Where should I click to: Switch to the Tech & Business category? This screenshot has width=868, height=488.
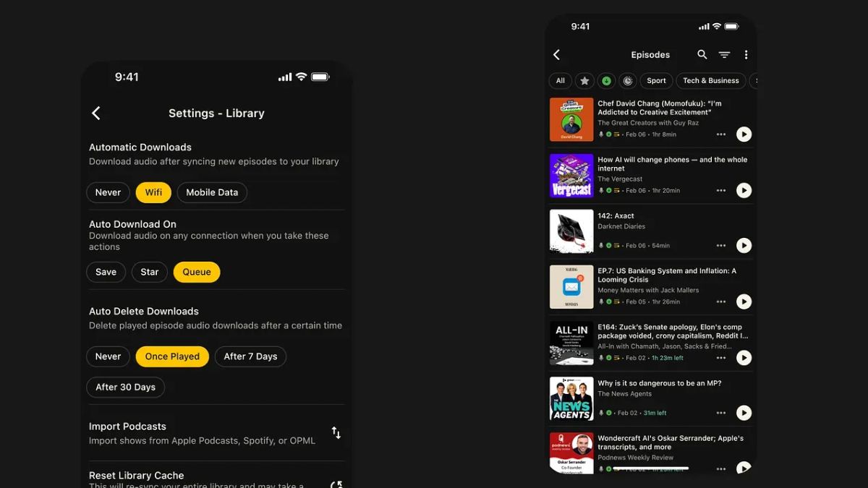pyautogui.click(x=710, y=80)
